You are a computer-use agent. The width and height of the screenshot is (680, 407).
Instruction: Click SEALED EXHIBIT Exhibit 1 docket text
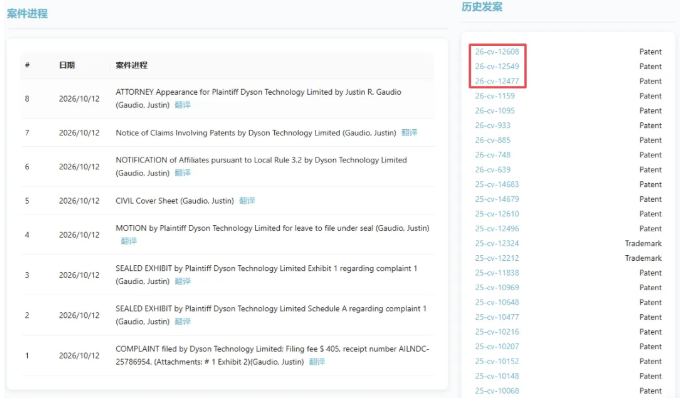tap(266, 275)
